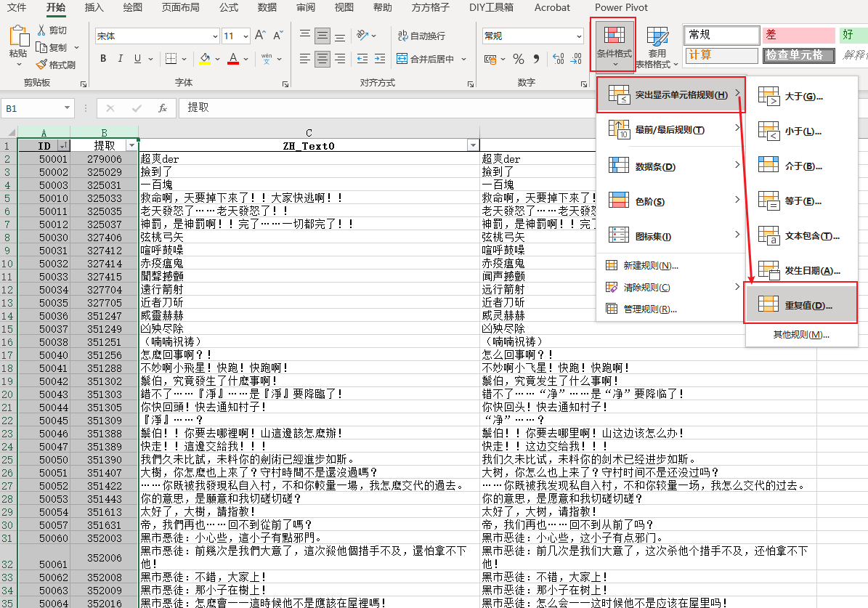The height and width of the screenshot is (608, 868).
Task: Open the font name dropdown (宋体)
Action: 215,36
